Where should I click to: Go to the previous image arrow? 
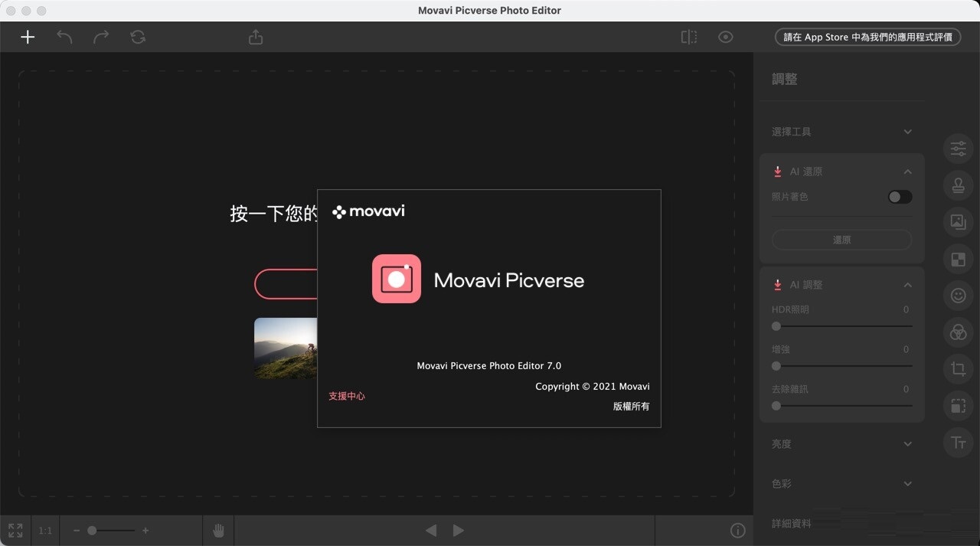pyautogui.click(x=431, y=530)
